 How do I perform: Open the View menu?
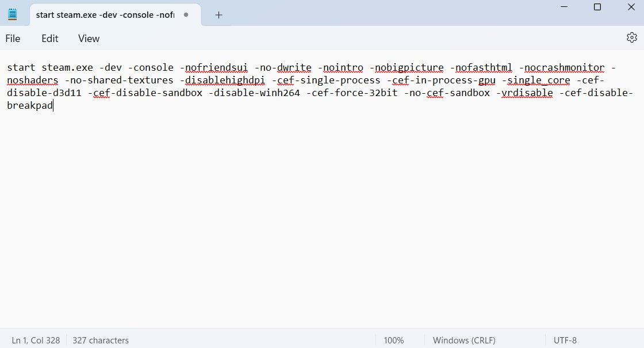coord(89,39)
